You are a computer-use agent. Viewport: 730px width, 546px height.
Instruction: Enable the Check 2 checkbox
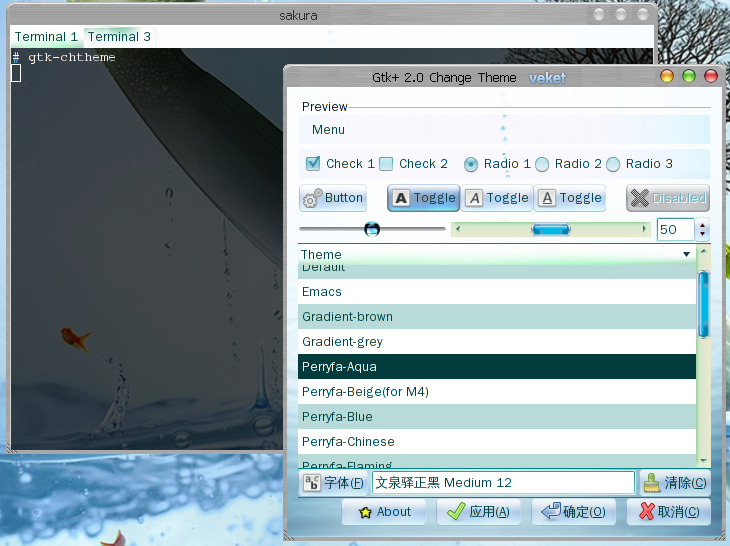click(386, 164)
